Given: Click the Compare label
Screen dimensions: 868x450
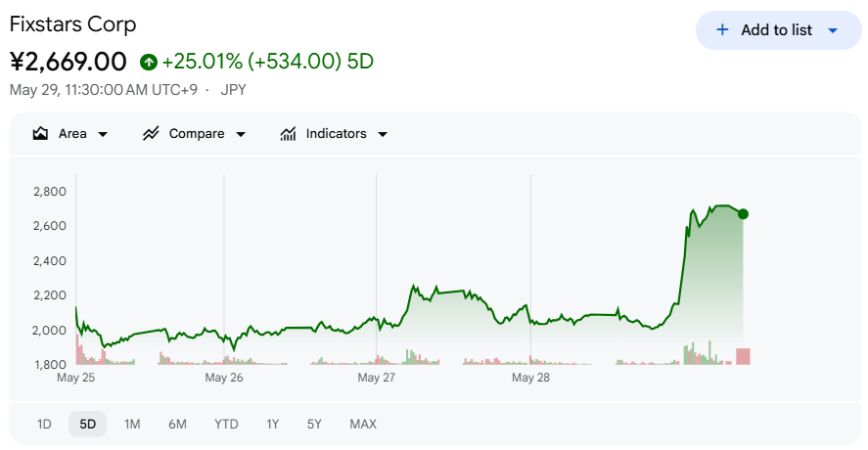Looking at the screenshot, I should (197, 133).
